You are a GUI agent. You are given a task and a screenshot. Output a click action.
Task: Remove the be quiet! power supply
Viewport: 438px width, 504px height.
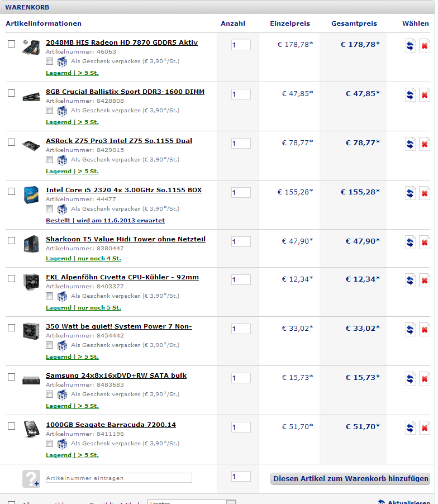(424, 330)
